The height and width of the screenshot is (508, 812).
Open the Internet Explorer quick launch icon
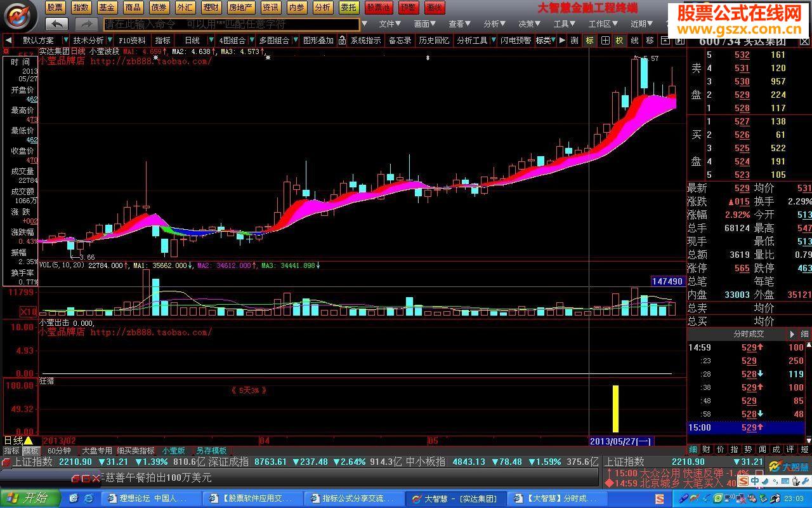pos(89,498)
